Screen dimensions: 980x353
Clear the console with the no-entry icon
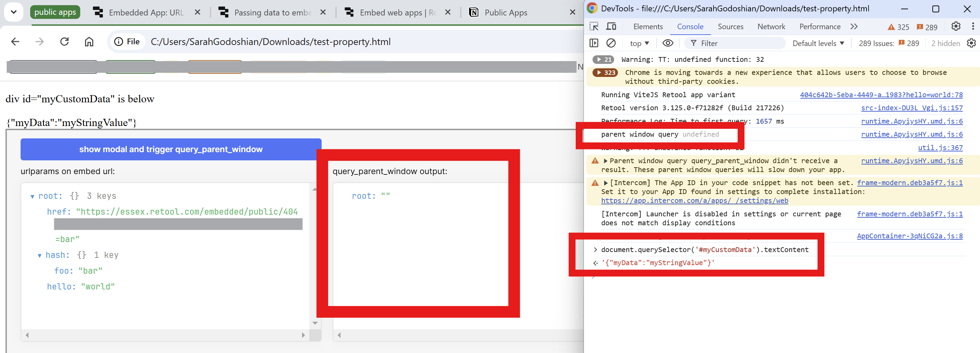click(x=611, y=43)
